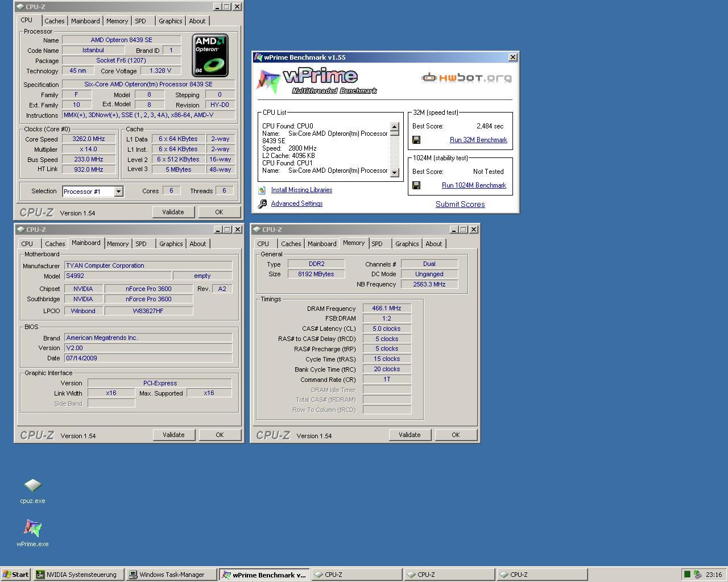Viewport: 728px width, 582px height.
Task: Click OK in the top CPU-Z window
Action: point(219,212)
